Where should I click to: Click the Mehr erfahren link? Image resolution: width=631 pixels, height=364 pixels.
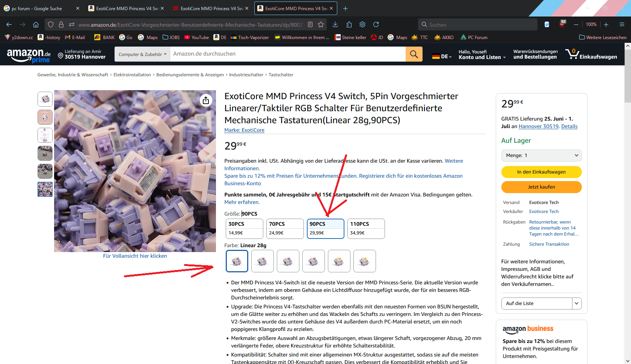point(242,202)
